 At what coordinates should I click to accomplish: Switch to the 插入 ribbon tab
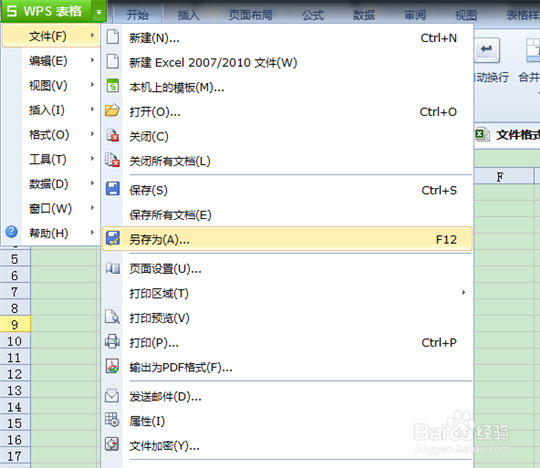tap(188, 15)
